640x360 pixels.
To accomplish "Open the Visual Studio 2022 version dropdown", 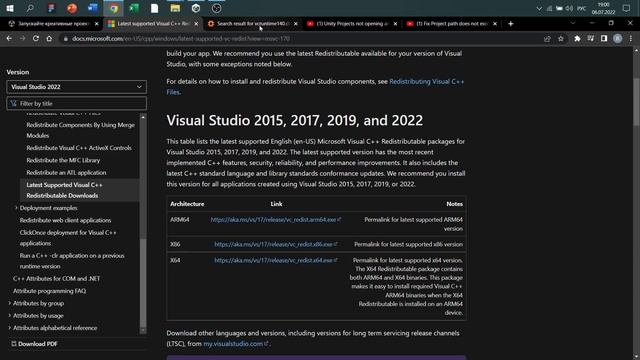I will tap(76, 87).
